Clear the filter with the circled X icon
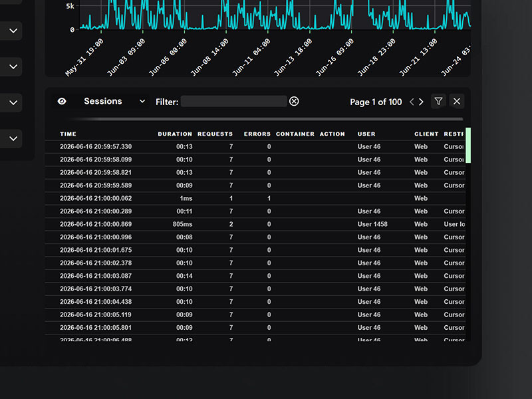 [294, 102]
